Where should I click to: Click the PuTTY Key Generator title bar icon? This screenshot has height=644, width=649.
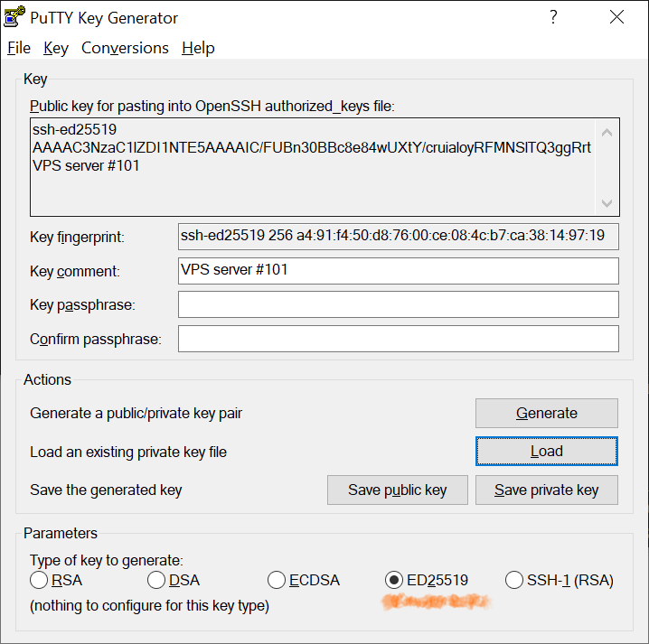(14, 18)
